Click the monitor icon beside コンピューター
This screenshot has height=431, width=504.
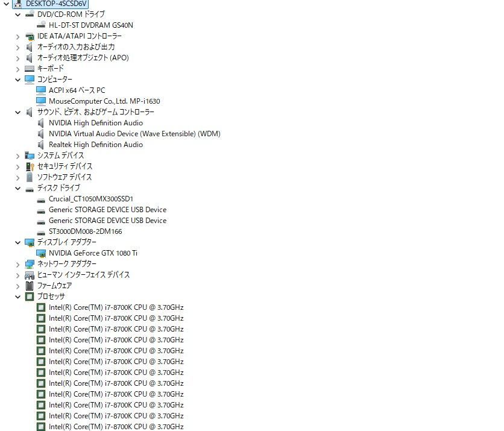pyautogui.click(x=30, y=80)
